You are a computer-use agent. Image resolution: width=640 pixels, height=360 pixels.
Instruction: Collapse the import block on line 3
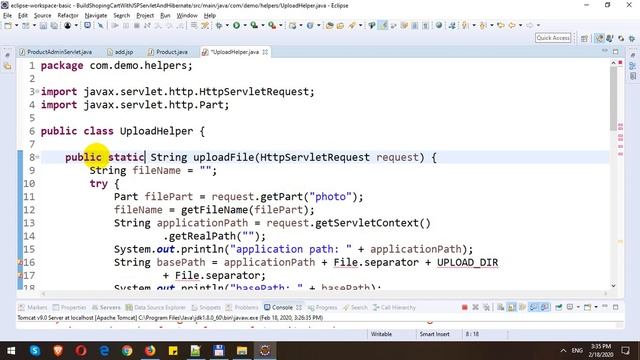click(37, 91)
